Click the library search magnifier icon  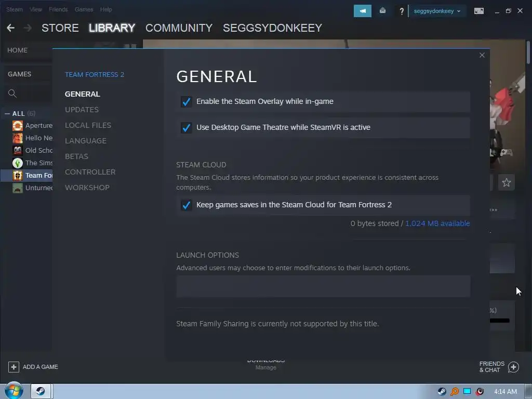(12, 94)
